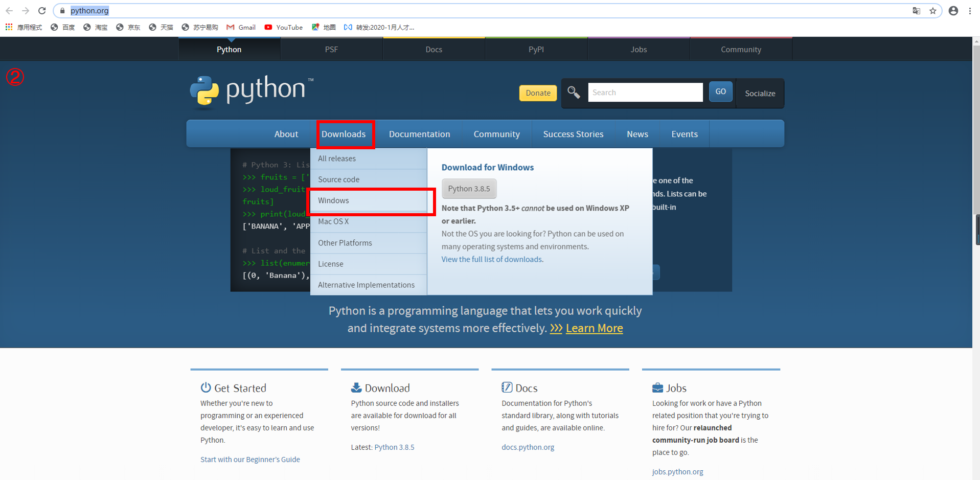Click the padlock site info icon
This screenshot has width=980, height=480.
[62, 11]
